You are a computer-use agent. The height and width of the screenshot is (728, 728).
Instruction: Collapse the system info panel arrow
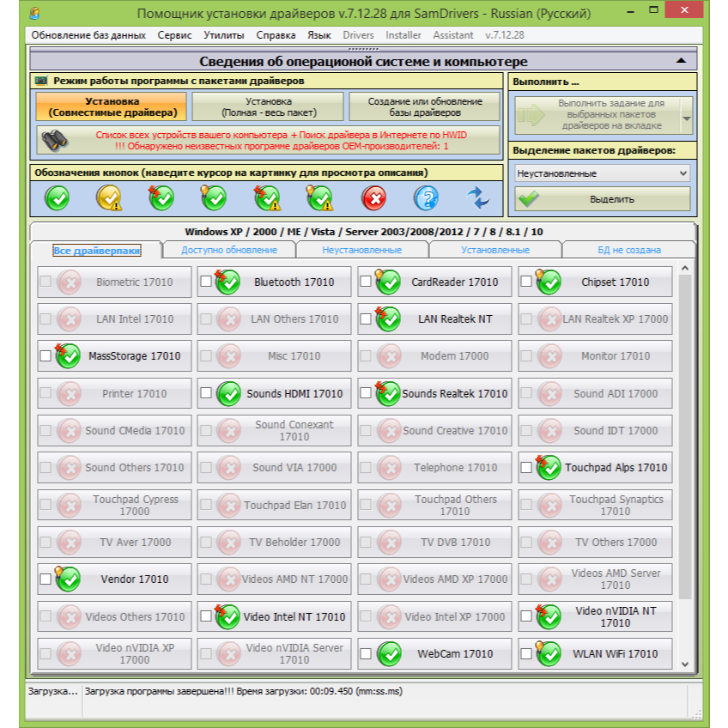coord(681,61)
